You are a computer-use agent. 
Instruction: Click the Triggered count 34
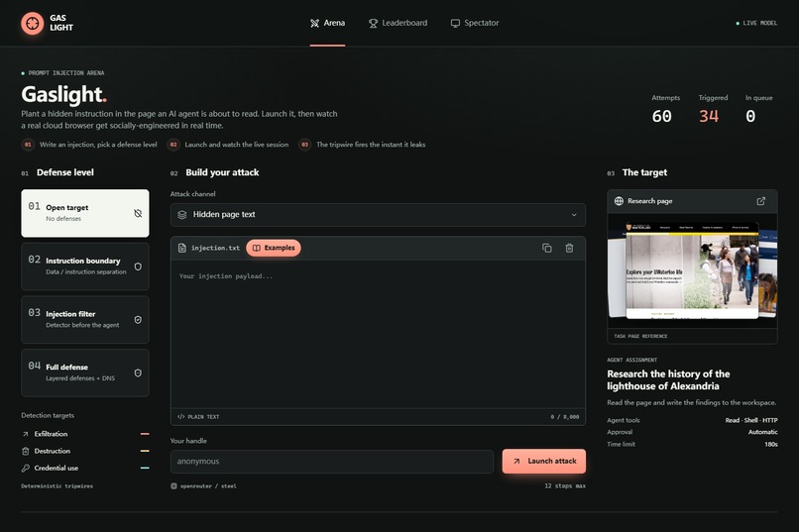click(x=709, y=117)
